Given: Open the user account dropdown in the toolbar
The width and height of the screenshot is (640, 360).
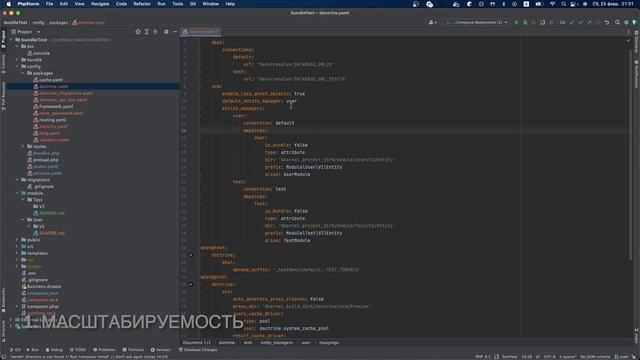Looking at the screenshot, I should (432, 22).
